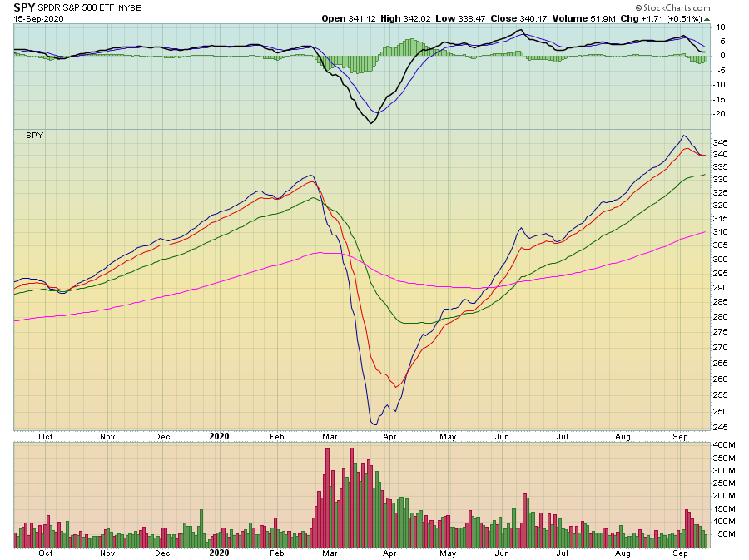Click the 335 price axis label
Image resolution: width=749 pixels, height=560 pixels.
pyautogui.click(x=721, y=167)
